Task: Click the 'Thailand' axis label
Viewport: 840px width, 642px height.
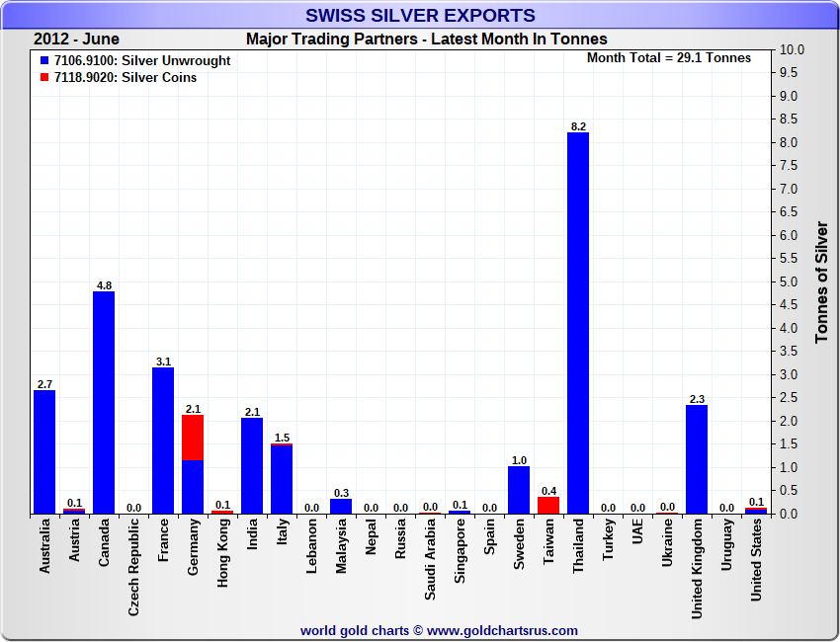Action: pyautogui.click(x=578, y=545)
